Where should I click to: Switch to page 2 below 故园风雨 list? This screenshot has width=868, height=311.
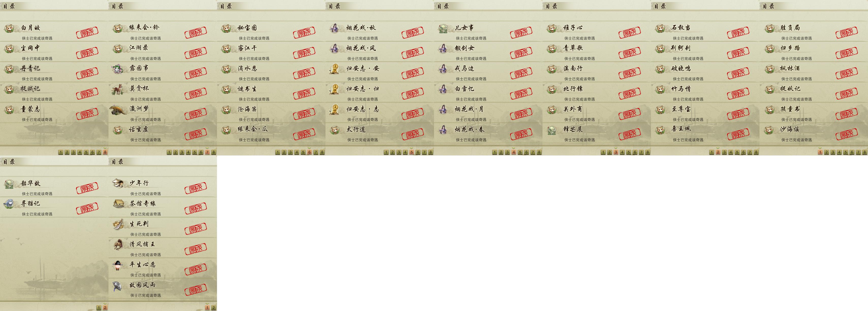pos(214,308)
